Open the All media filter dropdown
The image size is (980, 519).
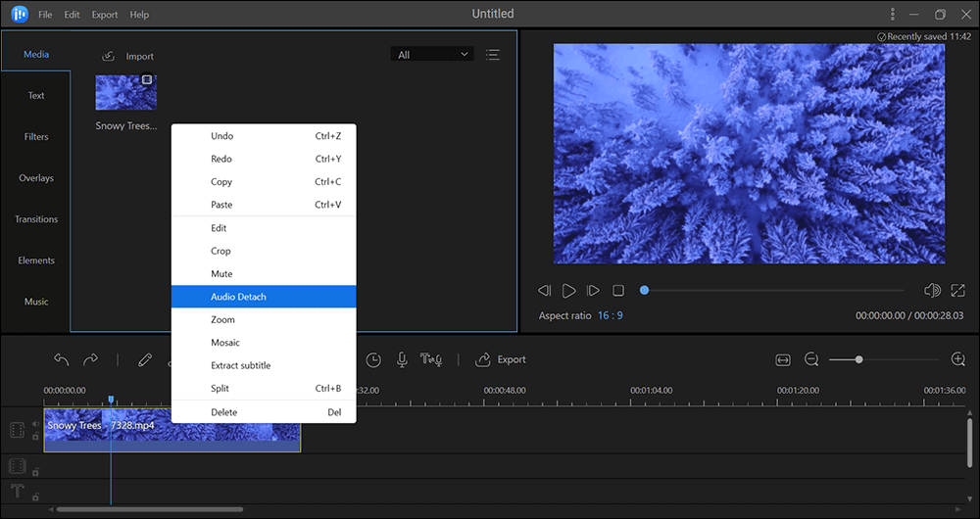(x=431, y=55)
